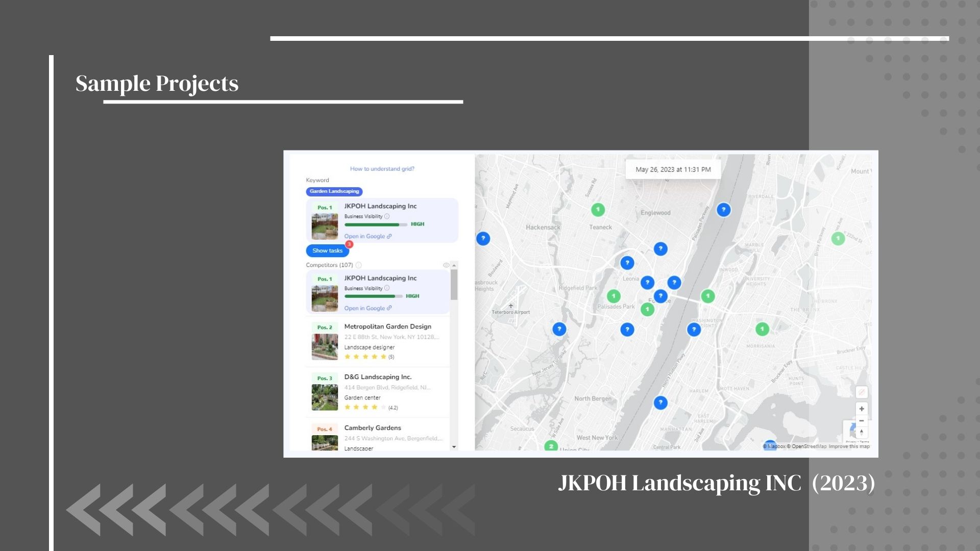The height and width of the screenshot is (551, 980).
Task: Click the green grid marker near Teaneck
Action: (598, 210)
